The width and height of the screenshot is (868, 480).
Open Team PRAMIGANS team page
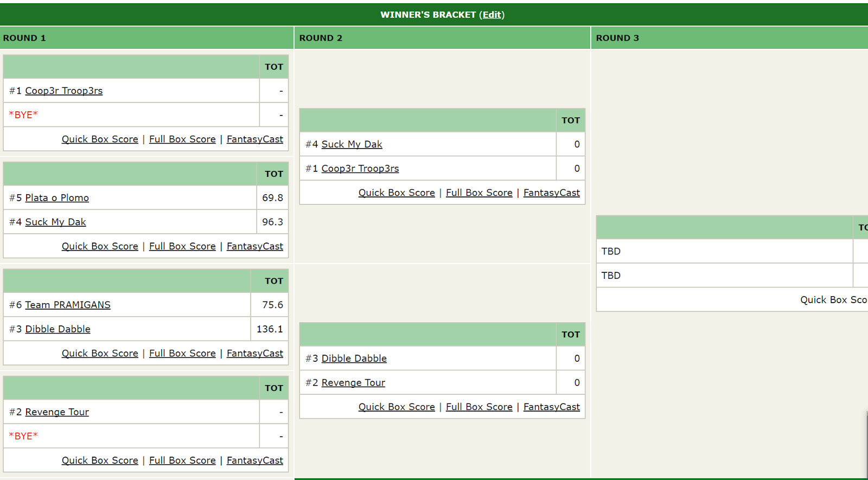[x=68, y=305]
